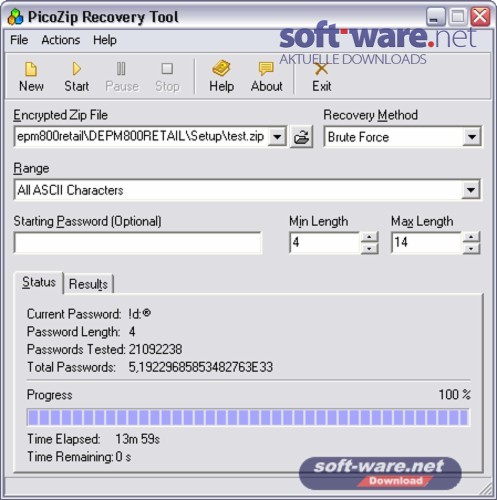Image resolution: width=497 pixels, height=500 pixels.
Task: Click the New toolbar icon
Action: pos(31,69)
